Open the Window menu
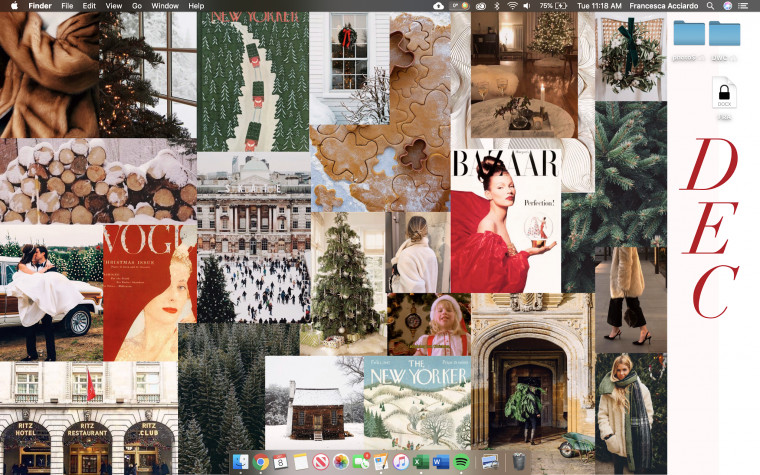 pos(165,6)
